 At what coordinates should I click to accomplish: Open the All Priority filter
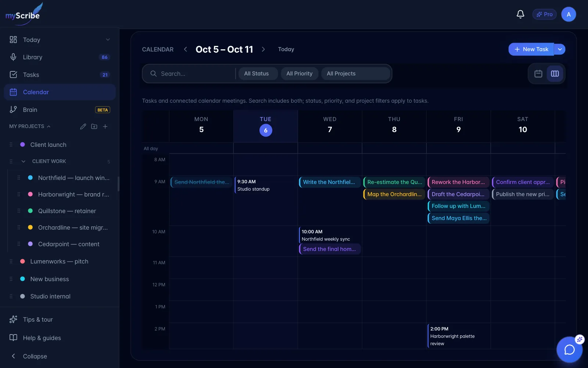coord(300,74)
